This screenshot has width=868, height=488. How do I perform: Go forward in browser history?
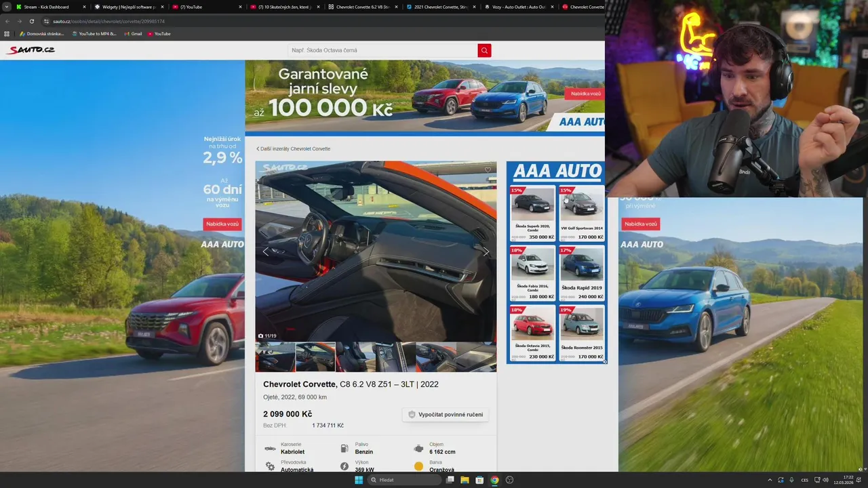19,21
